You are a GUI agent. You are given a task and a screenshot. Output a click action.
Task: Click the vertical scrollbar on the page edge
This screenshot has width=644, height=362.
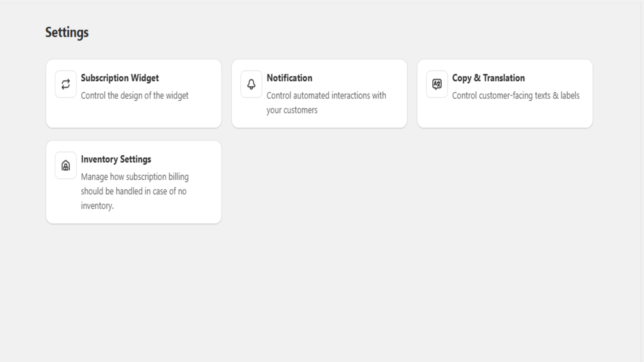pos(642,181)
